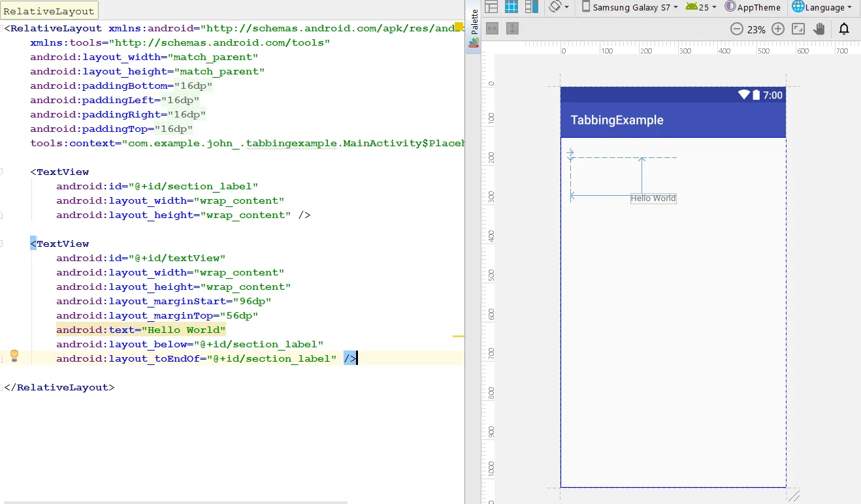Click the battery icon in preview status bar
Image resolution: width=861 pixels, height=504 pixels.
click(x=756, y=95)
